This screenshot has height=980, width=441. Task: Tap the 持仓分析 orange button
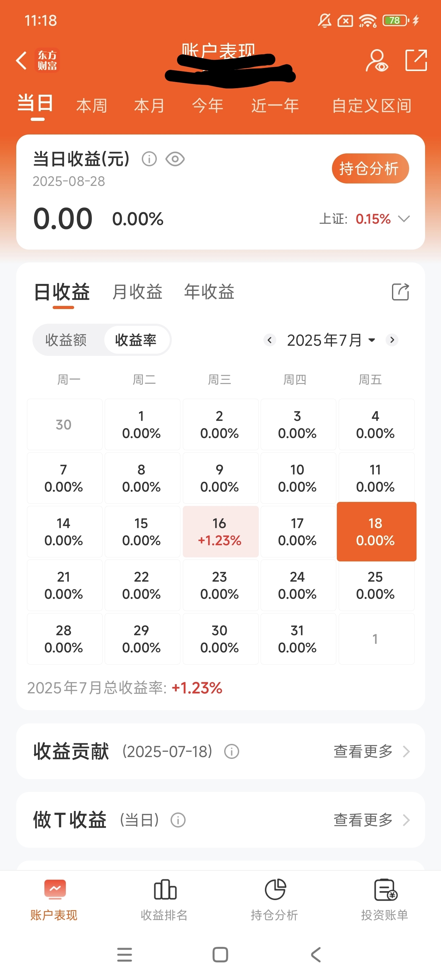(x=370, y=168)
